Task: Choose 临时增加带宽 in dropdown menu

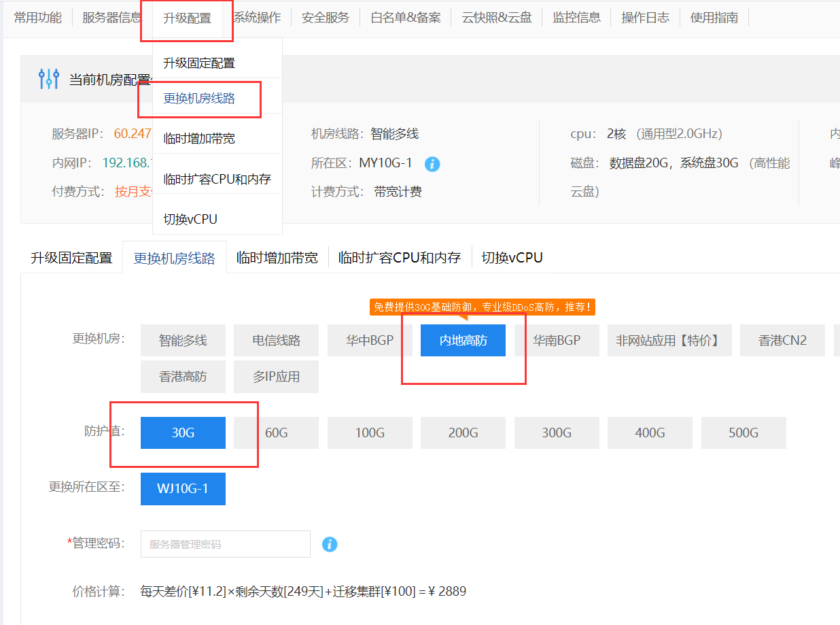Action: tap(199, 138)
